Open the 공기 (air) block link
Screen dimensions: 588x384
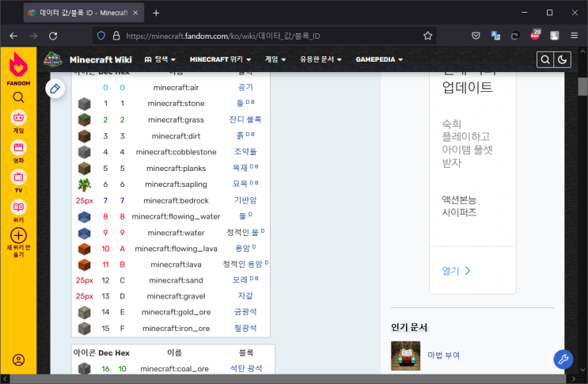pos(245,87)
